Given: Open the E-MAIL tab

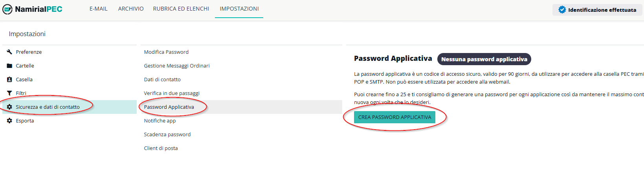Looking at the screenshot, I should point(98,9).
